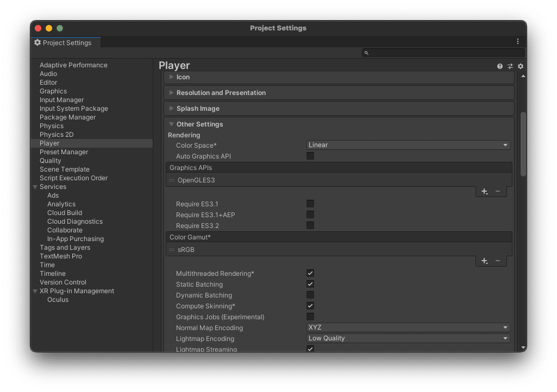
Task: Expand Resolution and Presentation section
Action: pos(171,93)
